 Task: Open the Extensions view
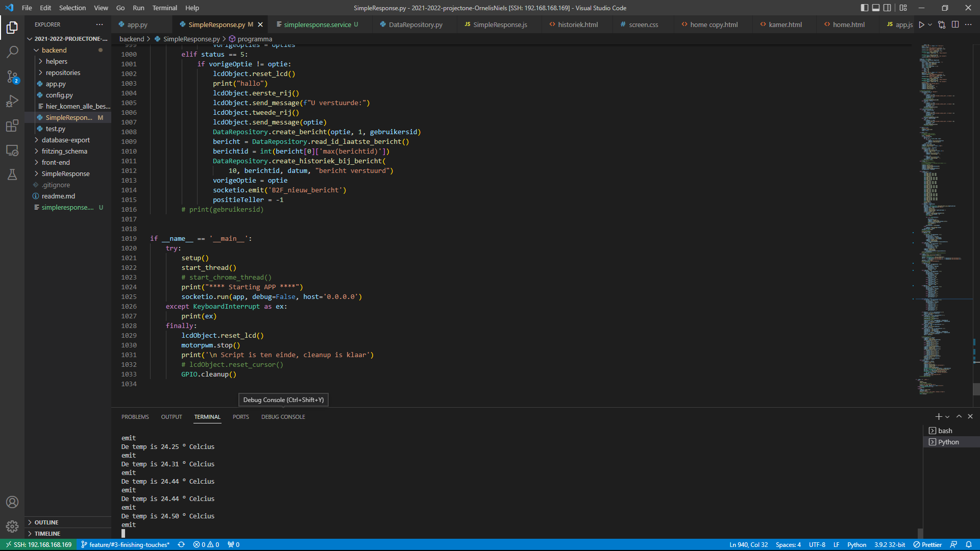click(12, 126)
